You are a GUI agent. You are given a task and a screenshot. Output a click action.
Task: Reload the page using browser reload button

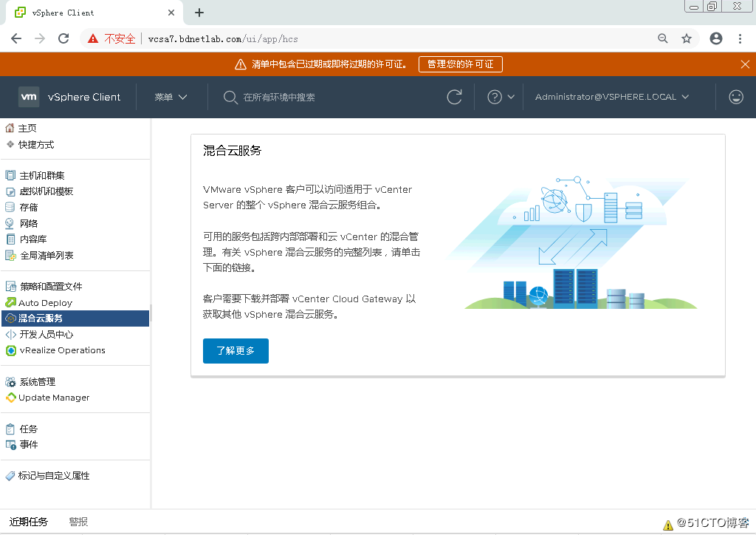point(63,38)
